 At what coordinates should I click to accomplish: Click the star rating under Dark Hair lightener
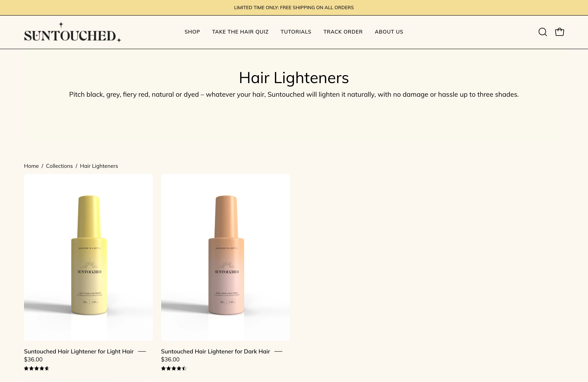click(173, 368)
